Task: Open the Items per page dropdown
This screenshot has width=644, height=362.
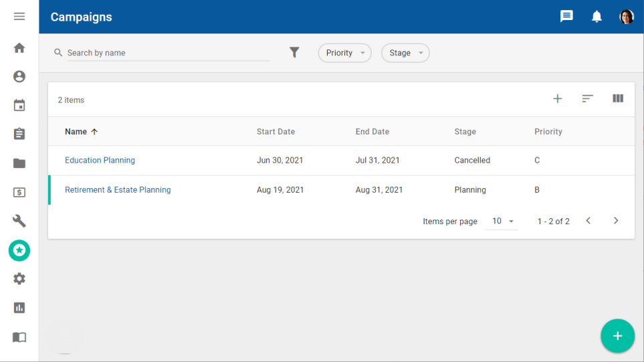Action: point(502,221)
